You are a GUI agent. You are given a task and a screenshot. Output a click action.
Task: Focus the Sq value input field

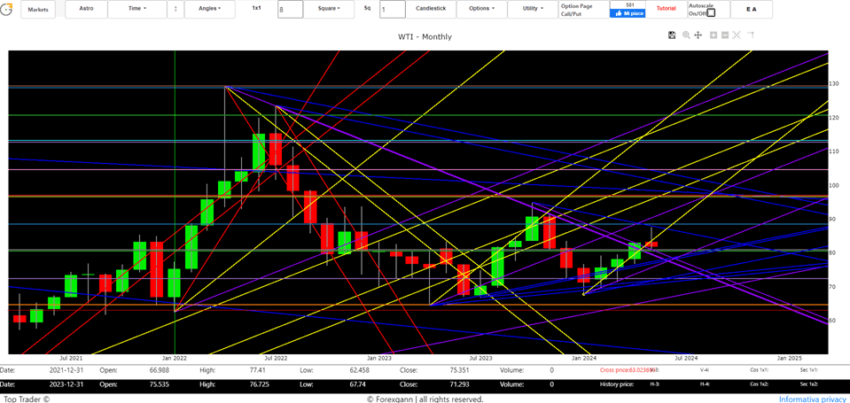click(392, 9)
